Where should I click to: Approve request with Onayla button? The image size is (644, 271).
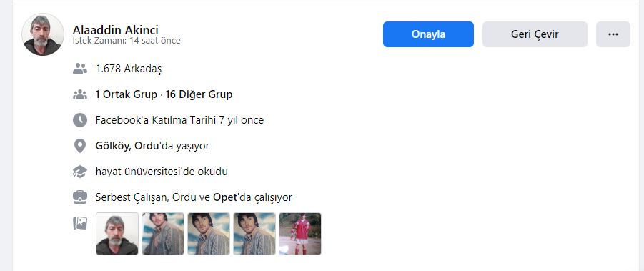click(x=428, y=34)
